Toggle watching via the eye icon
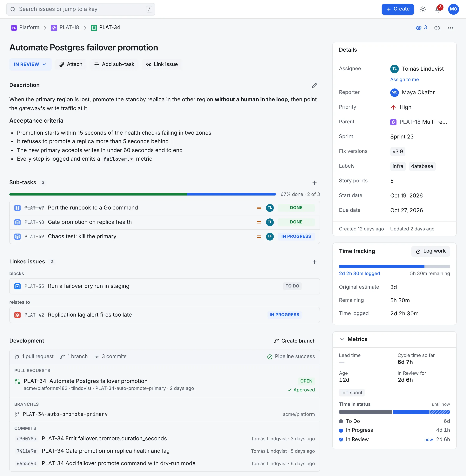 click(418, 28)
